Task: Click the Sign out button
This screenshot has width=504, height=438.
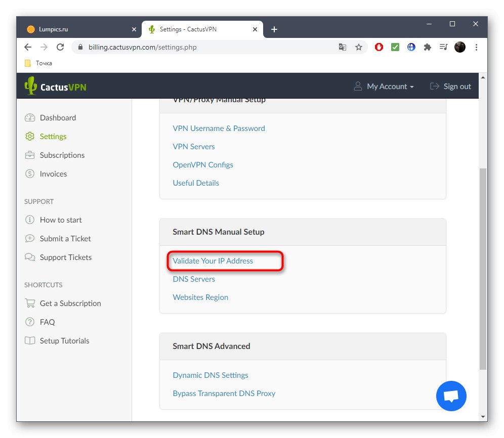Action: click(x=450, y=86)
